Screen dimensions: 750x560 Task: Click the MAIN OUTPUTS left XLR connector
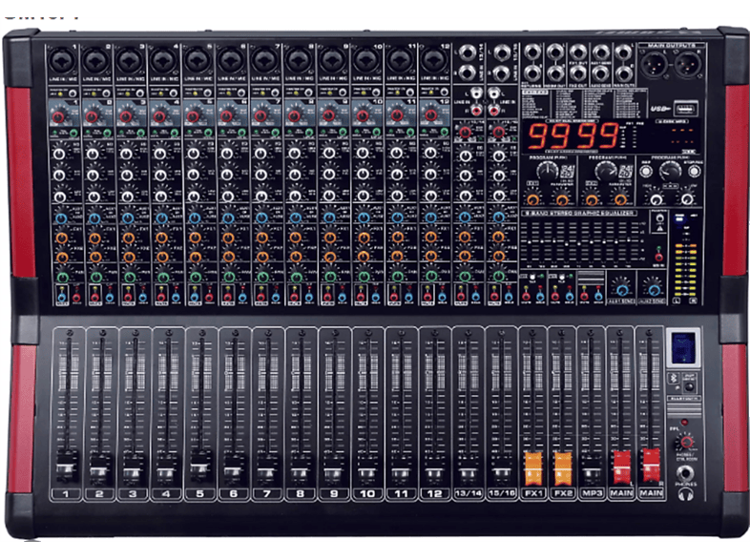[x=655, y=64]
